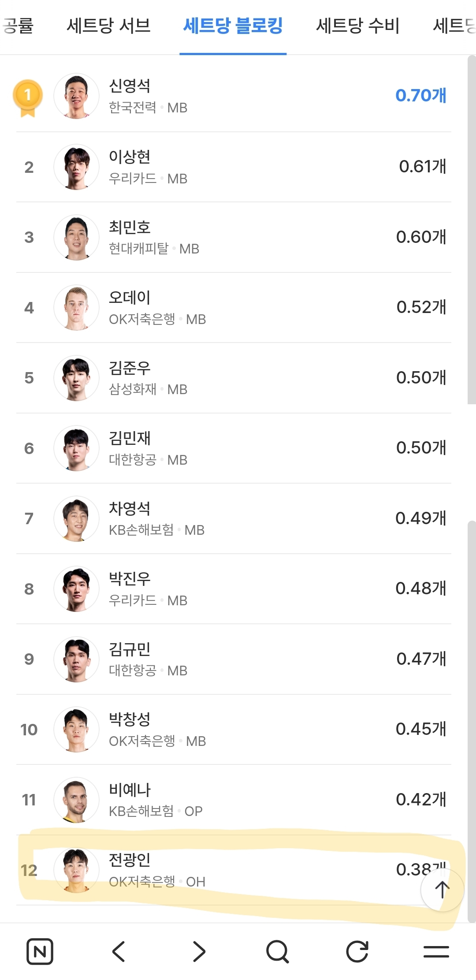
Task: Switch to the 세트당 서브 tab
Action: point(108,26)
